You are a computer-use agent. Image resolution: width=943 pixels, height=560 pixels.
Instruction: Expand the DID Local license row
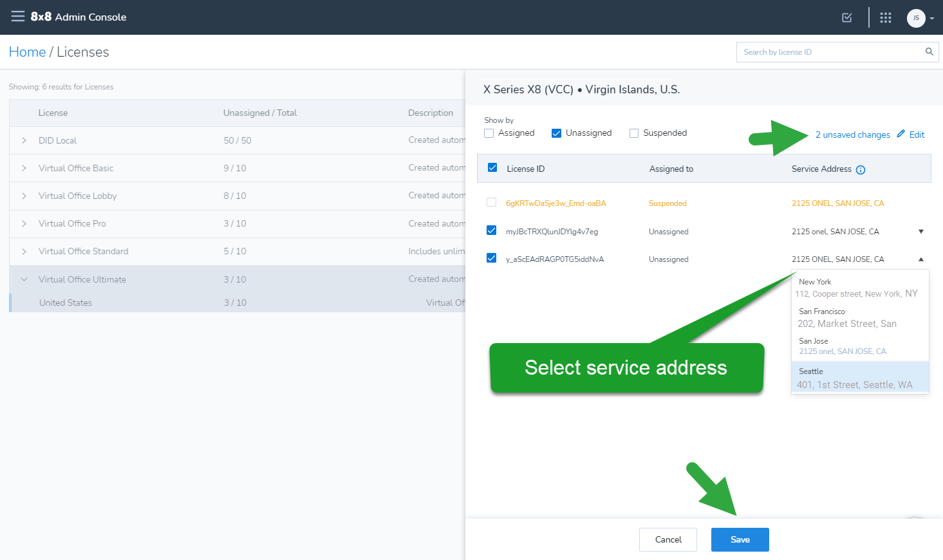(x=24, y=140)
